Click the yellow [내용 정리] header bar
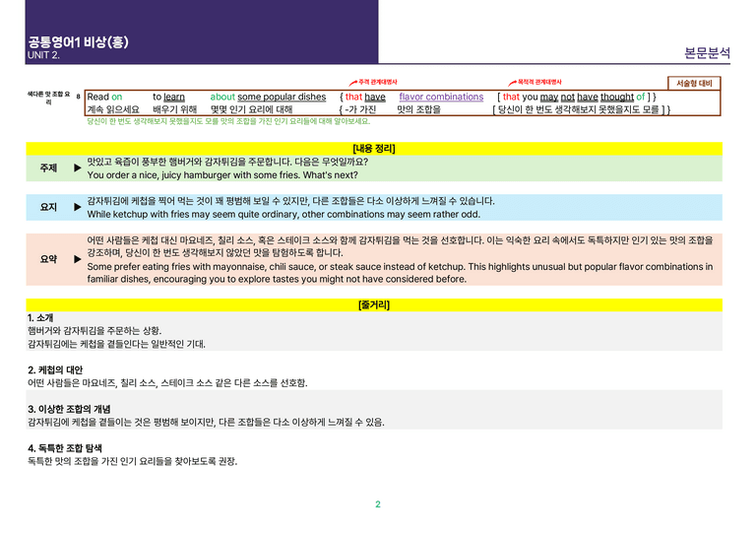The height and width of the screenshot is (535, 756). tap(374, 149)
